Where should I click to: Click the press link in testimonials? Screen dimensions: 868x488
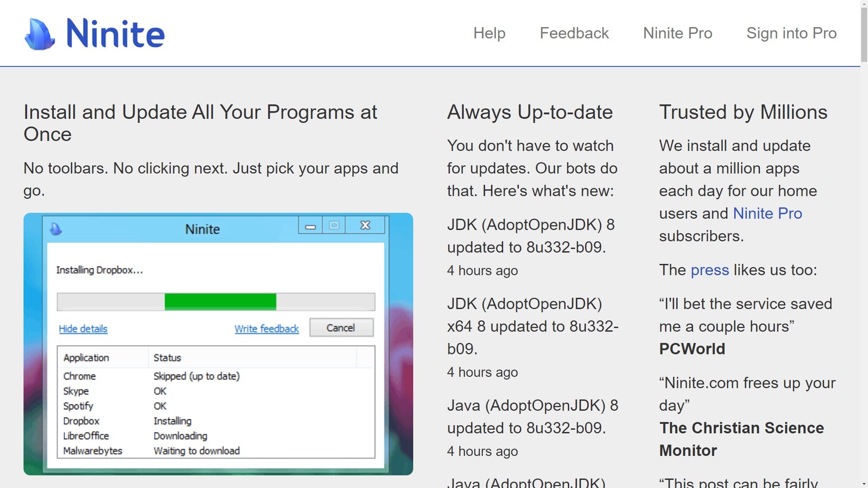pos(709,269)
